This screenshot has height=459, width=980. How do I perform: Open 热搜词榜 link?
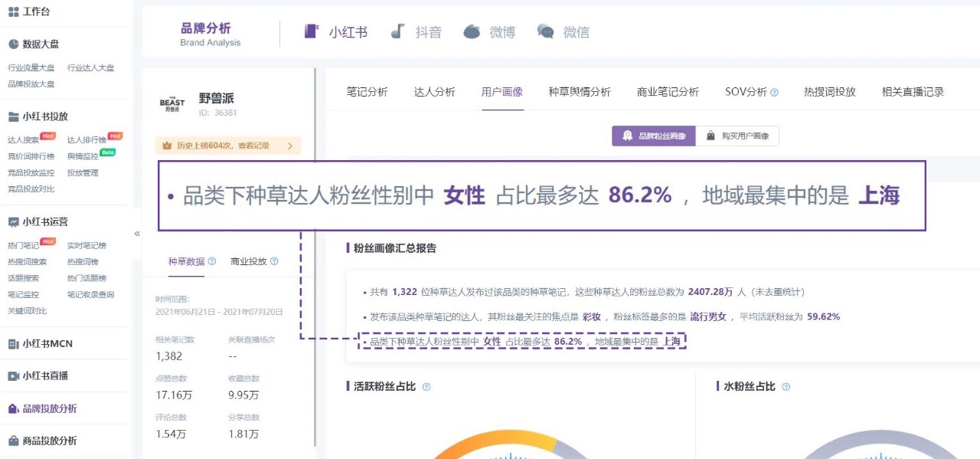[83, 262]
